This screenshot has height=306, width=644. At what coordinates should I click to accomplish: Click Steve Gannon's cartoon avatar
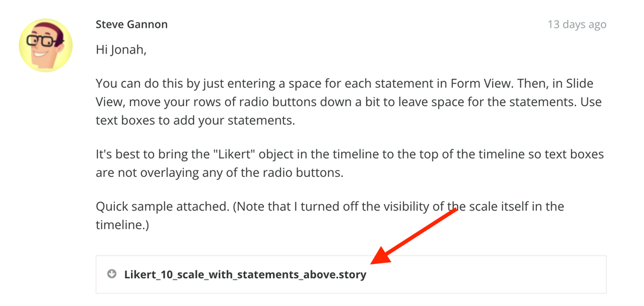coord(45,45)
